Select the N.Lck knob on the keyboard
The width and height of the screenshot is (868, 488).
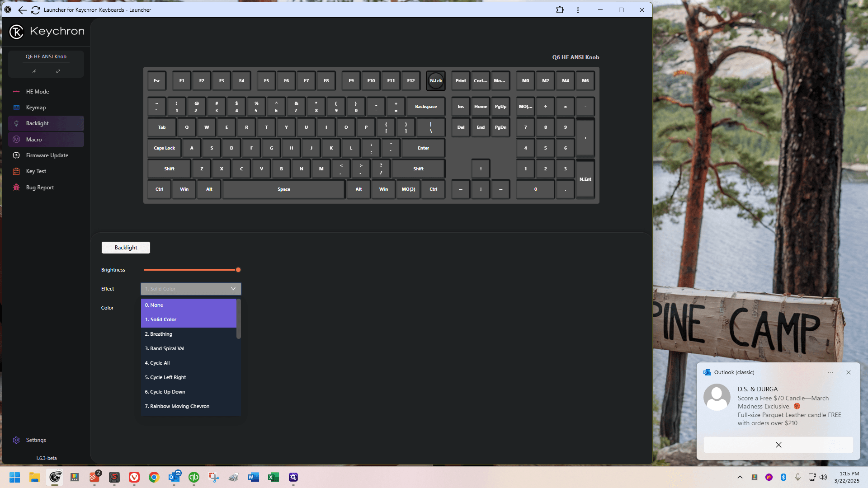coord(436,81)
